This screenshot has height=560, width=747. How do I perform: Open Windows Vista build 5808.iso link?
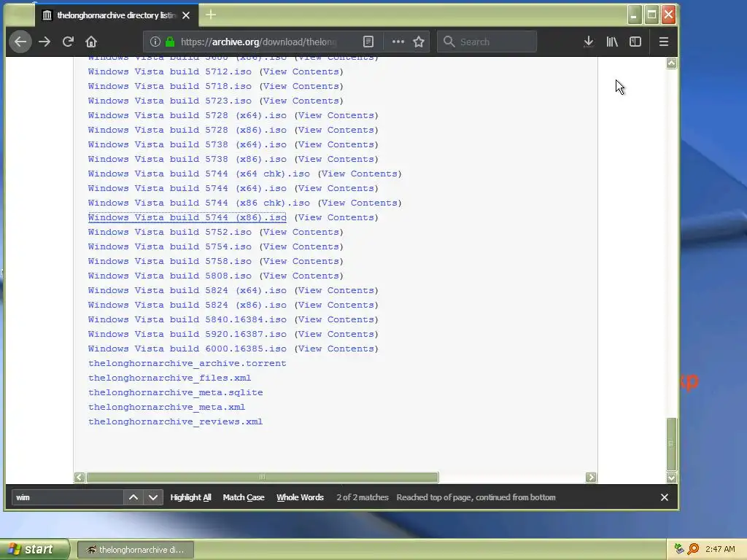click(169, 276)
